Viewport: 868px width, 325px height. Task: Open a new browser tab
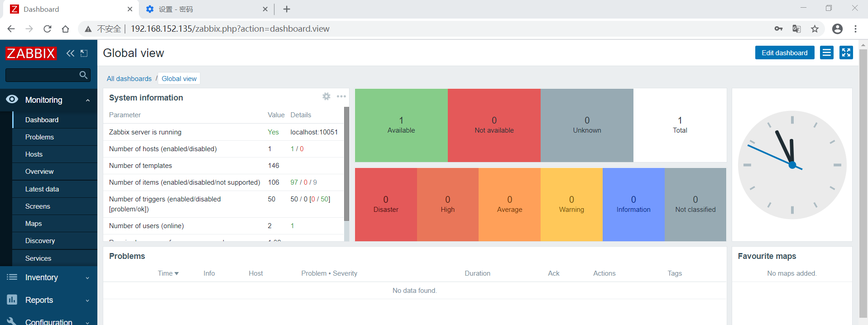[287, 9]
